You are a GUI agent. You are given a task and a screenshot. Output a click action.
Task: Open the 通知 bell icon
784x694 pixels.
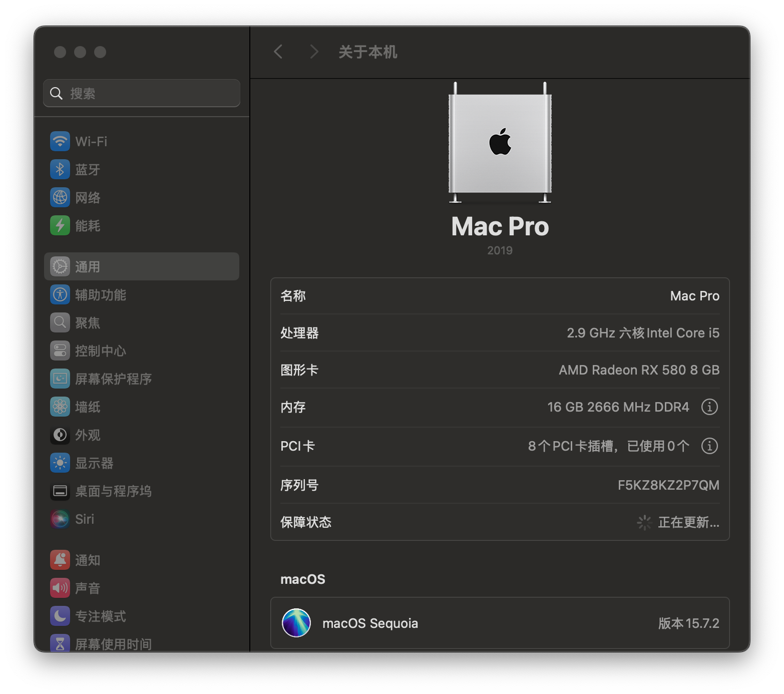[60, 560]
